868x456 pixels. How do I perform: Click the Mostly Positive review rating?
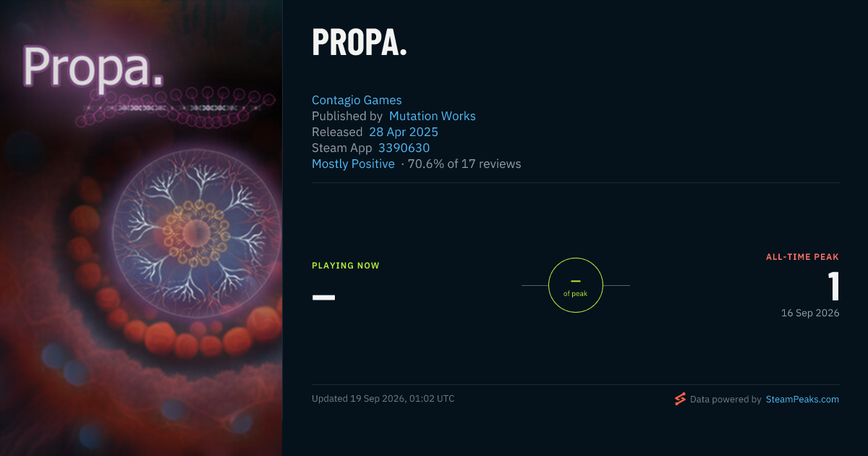pos(353,164)
